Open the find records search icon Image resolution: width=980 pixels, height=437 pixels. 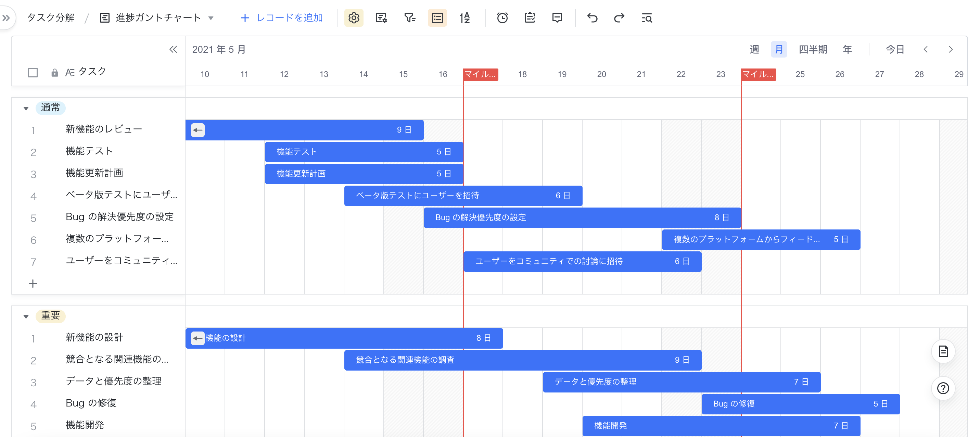click(647, 18)
